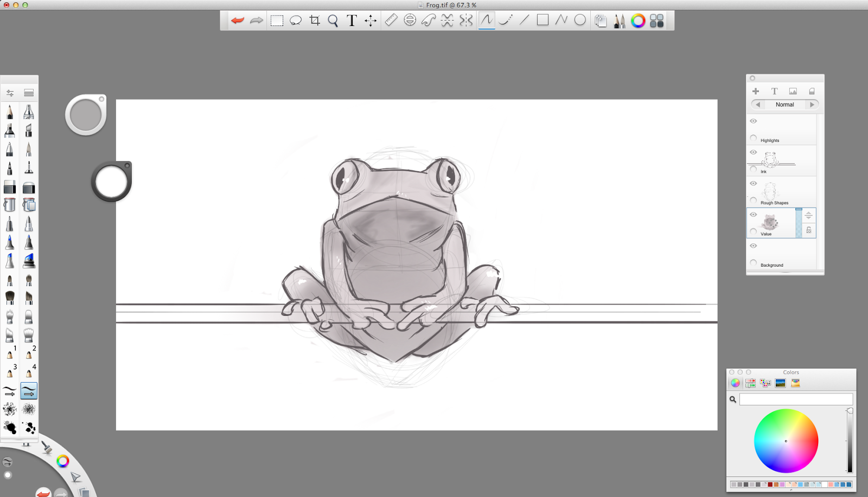Switch to crayons tab in Colors
The width and height of the screenshot is (868, 497).
point(795,383)
